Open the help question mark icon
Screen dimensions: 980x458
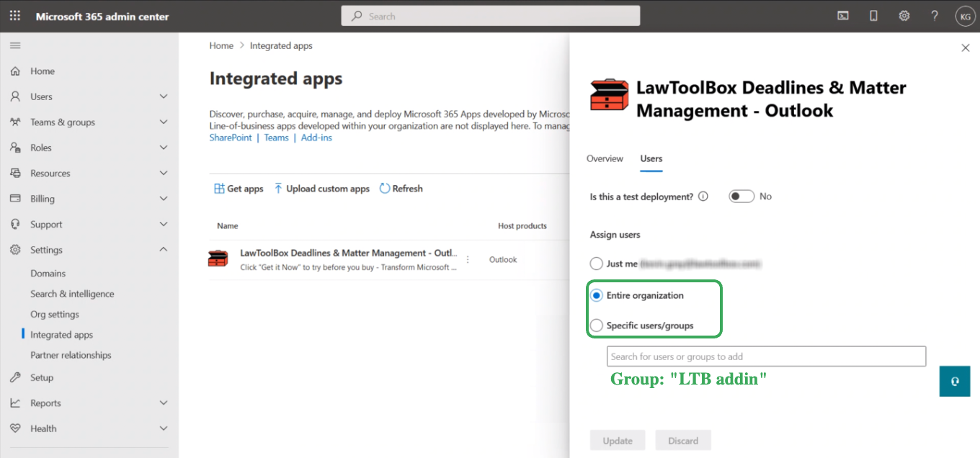tap(935, 16)
